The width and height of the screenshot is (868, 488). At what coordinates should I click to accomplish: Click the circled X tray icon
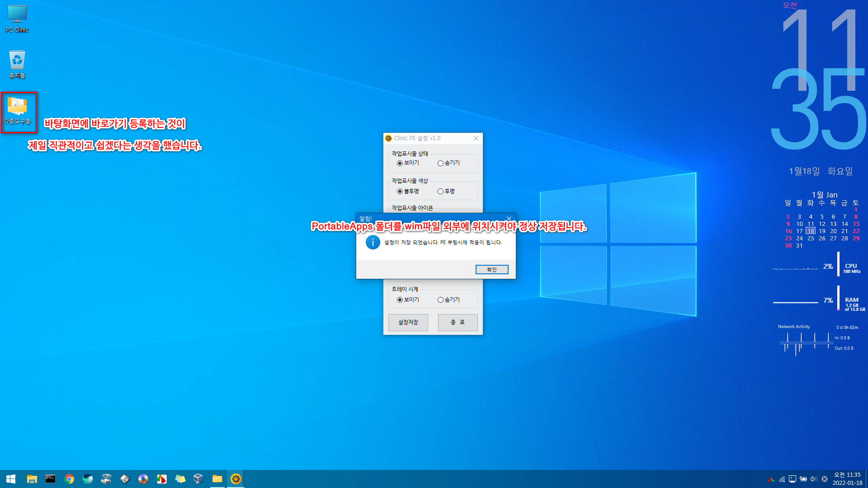coord(825,479)
